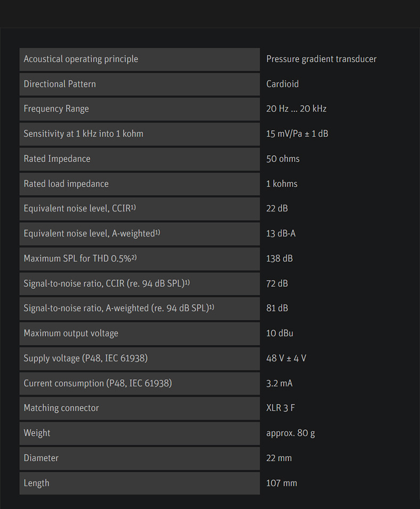
Task: Click the Maximum output voltage label
Action: click(71, 333)
